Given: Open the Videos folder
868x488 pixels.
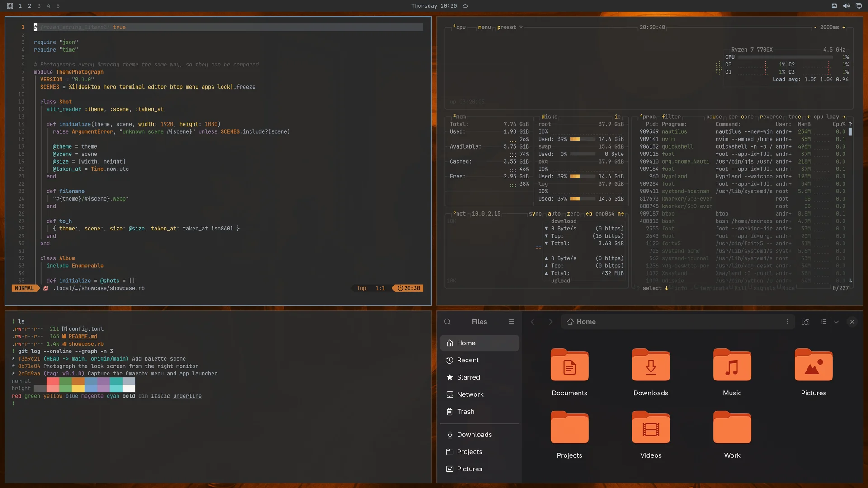Looking at the screenshot, I should 651,427.
